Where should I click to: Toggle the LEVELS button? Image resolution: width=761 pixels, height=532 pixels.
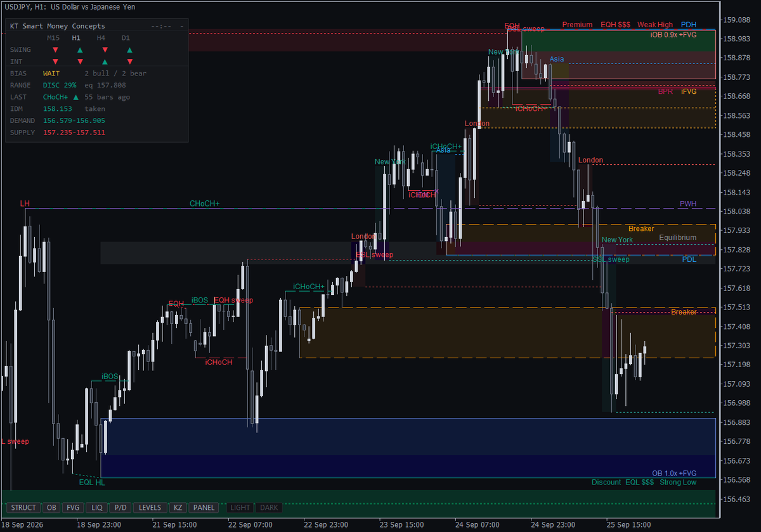point(150,508)
